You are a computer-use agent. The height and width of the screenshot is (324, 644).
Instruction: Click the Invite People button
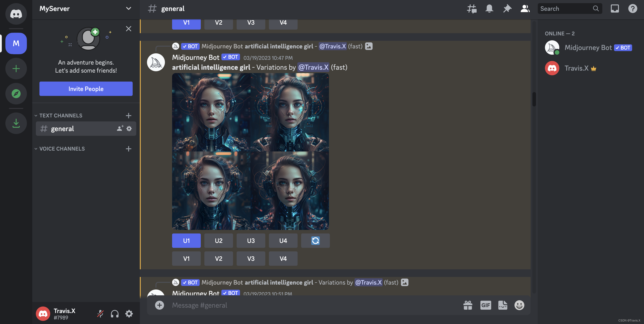click(x=86, y=89)
